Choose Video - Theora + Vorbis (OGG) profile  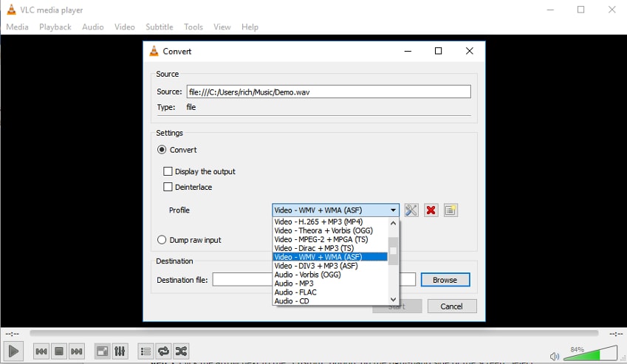pyautogui.click(x=330, y=230)
